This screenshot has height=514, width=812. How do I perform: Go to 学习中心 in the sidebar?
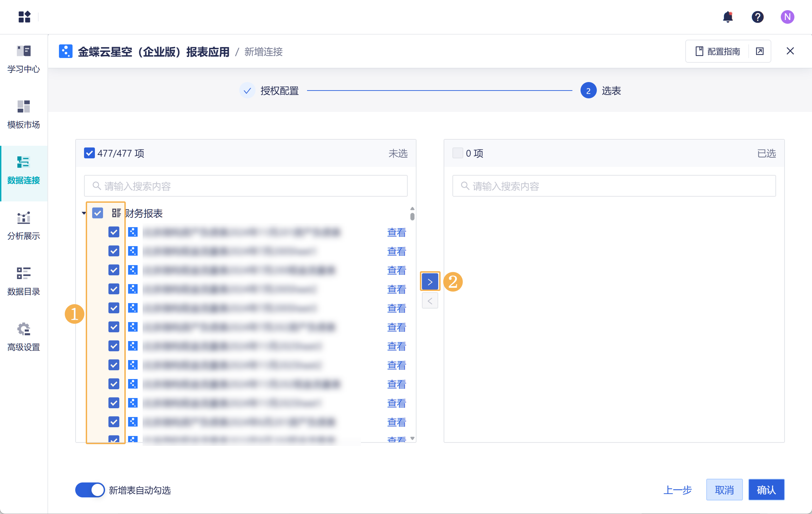[x=24, y=59]
